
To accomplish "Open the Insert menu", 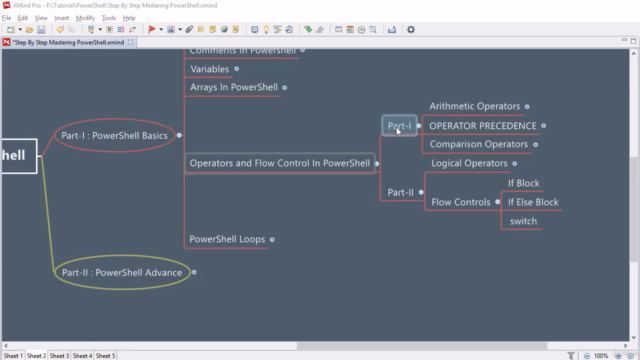I will click(x=62, y=18).
